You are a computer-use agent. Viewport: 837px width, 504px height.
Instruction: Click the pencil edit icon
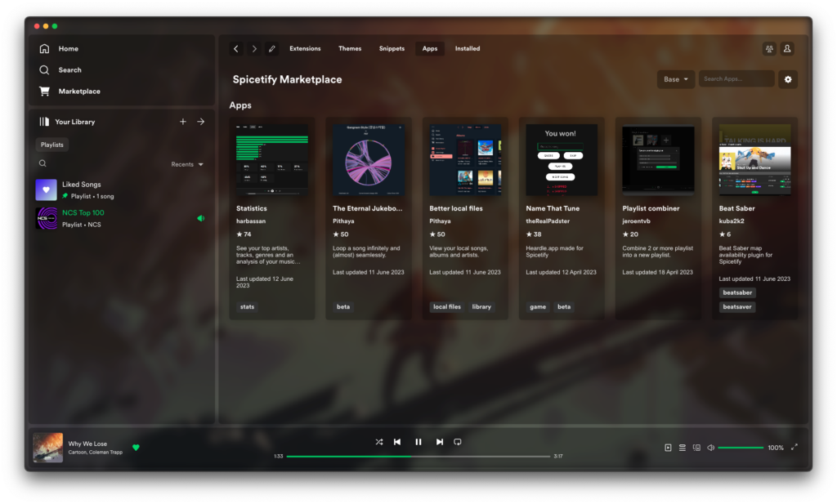(271, 48)
